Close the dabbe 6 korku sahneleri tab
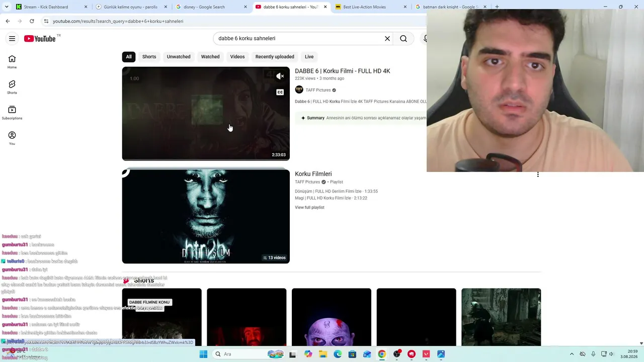This screenshot has width=644, height=362. pyautogui.click(x=325, y=7)
